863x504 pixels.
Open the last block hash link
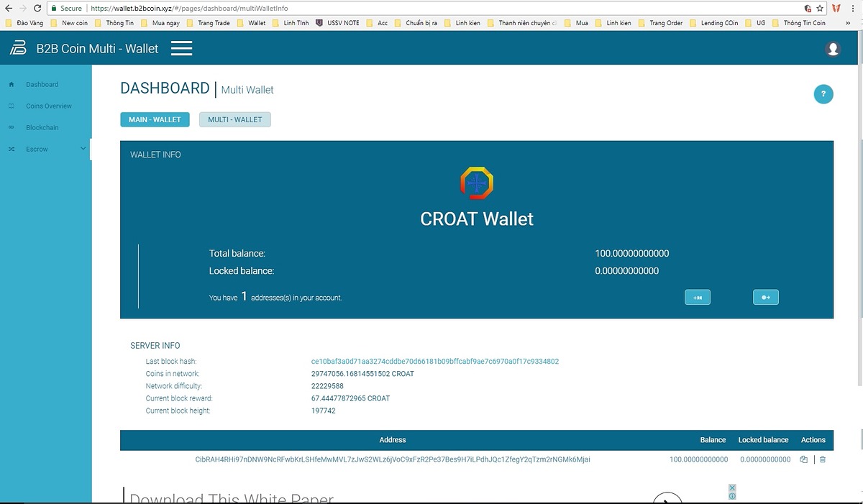(x=435, y=362)
